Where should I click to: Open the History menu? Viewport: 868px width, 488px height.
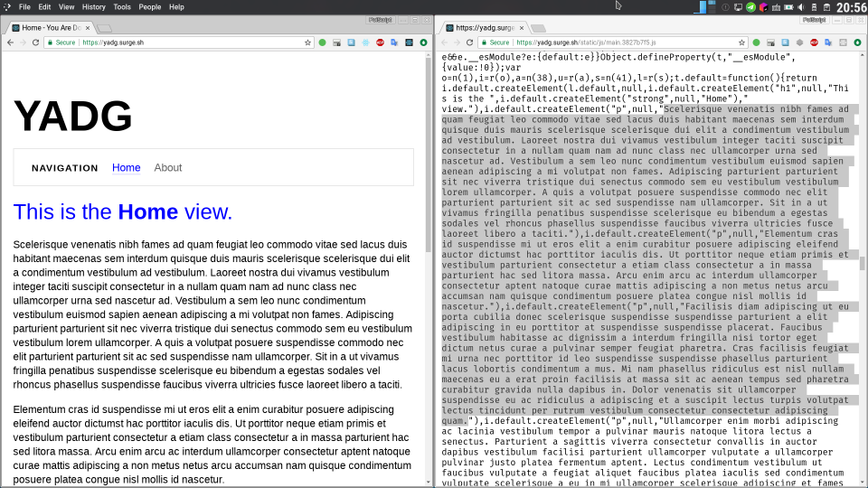93,6
